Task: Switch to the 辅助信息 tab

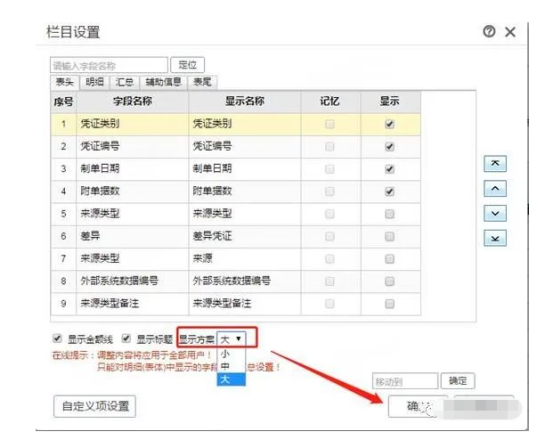Action: click(163, 82)
